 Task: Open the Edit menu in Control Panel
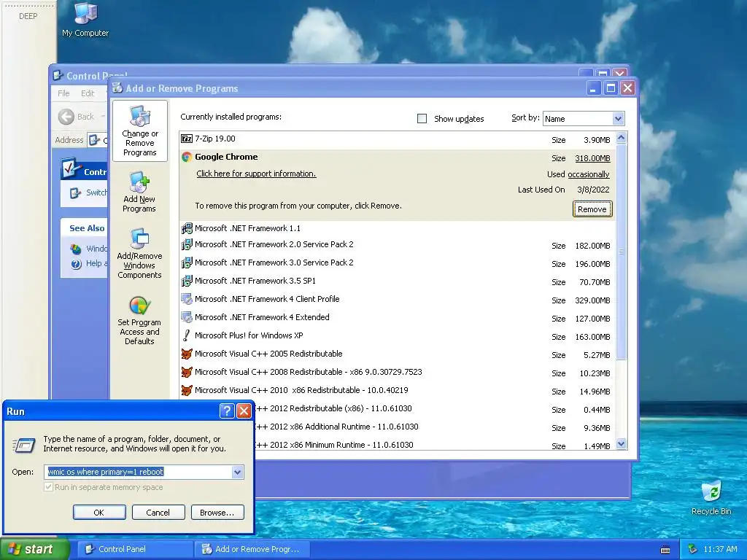coord(88,93)
